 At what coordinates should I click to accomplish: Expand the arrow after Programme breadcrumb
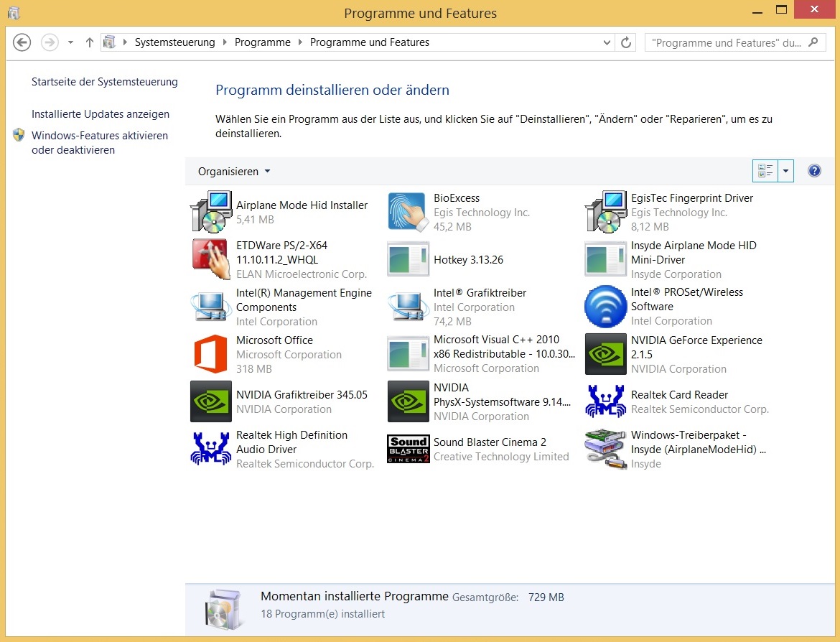(300, 42)
